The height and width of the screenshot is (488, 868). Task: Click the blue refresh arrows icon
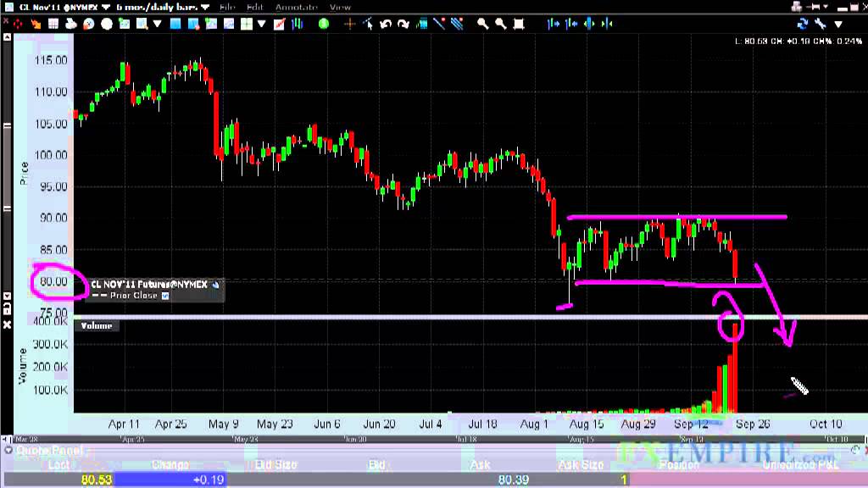tap(802, 24)
